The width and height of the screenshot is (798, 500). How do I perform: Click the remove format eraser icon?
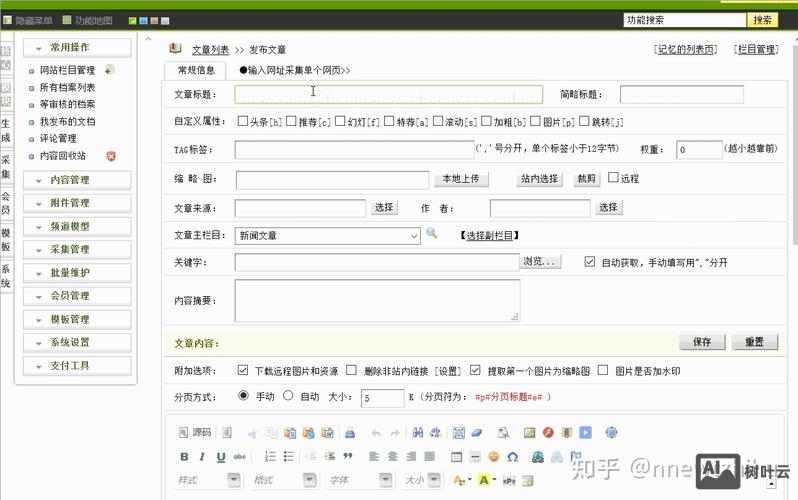[477, 433]
